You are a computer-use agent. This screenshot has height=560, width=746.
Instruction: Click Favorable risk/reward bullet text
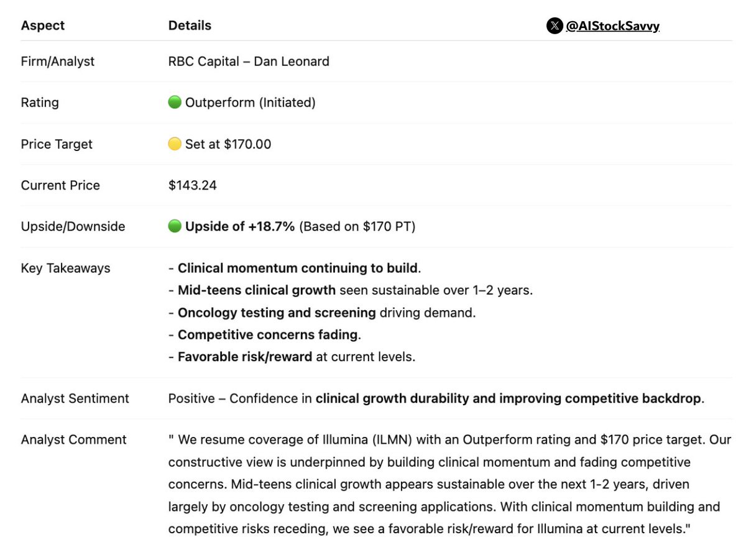pyautogui.click(x=292, y=357)
